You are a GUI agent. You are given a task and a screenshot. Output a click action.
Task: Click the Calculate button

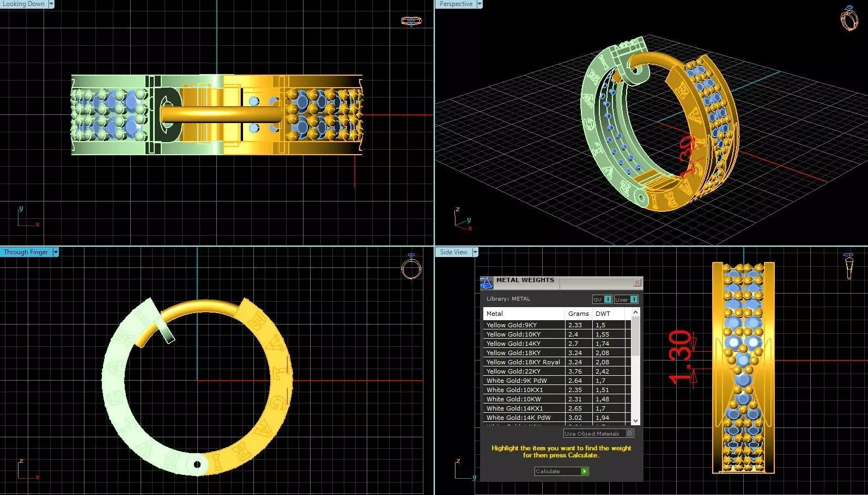pyautogui.click(x=561, y=471)
